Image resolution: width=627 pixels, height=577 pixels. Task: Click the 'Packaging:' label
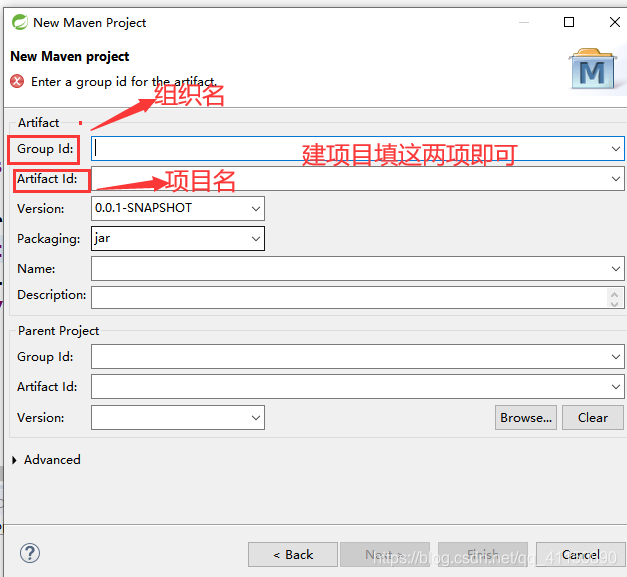[x=48, y=239]
